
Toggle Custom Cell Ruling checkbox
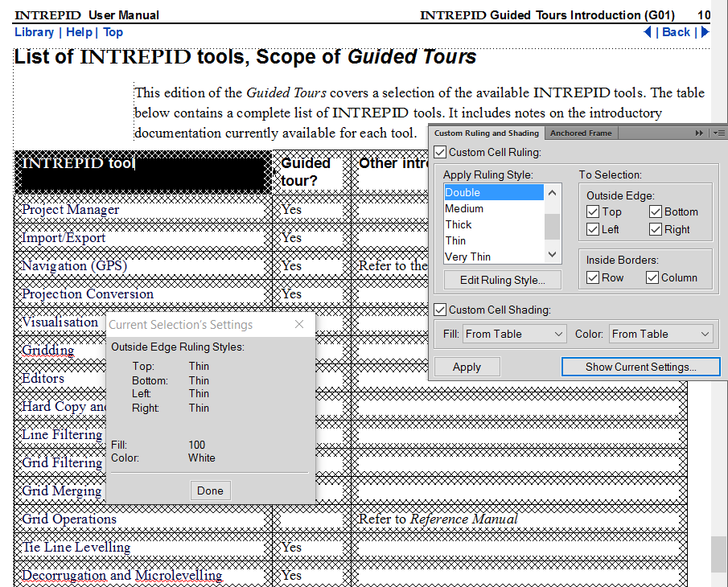(x=440, y=152)
